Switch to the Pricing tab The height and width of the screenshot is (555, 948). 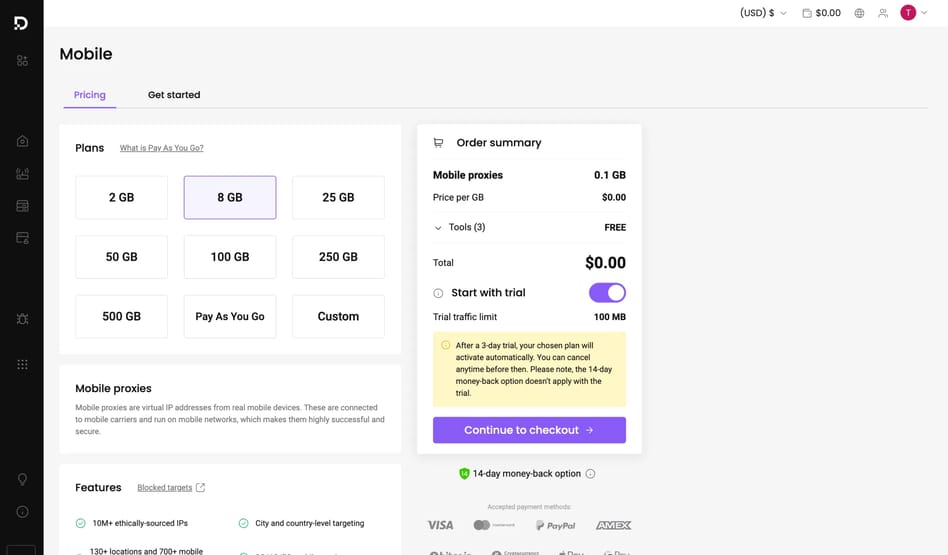[x=90, y=95]
